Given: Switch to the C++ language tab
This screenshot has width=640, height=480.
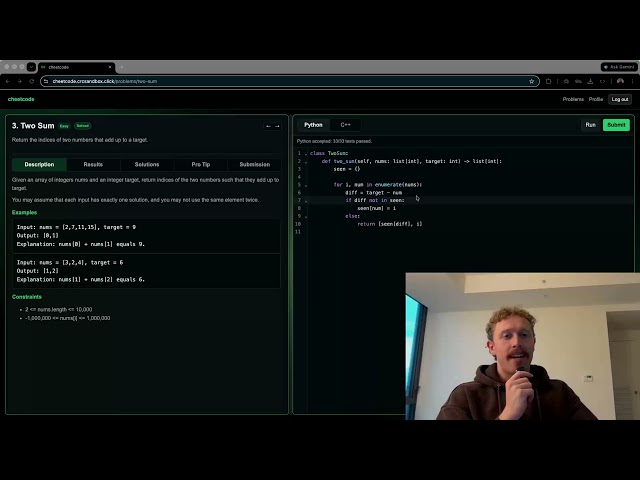Looking at the screenshot, I should pyautogui.click(x=345, y=125).
